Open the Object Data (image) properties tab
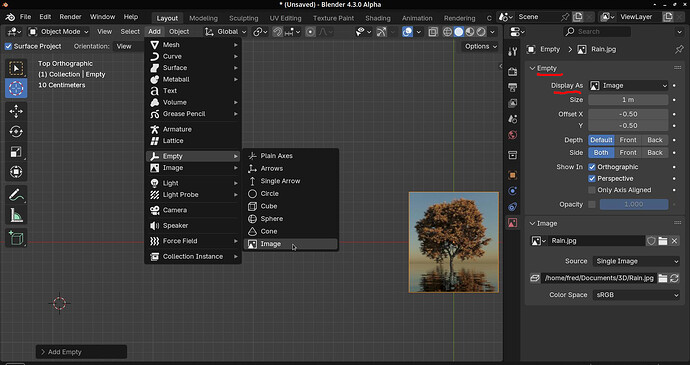 (x=512, y=223)
